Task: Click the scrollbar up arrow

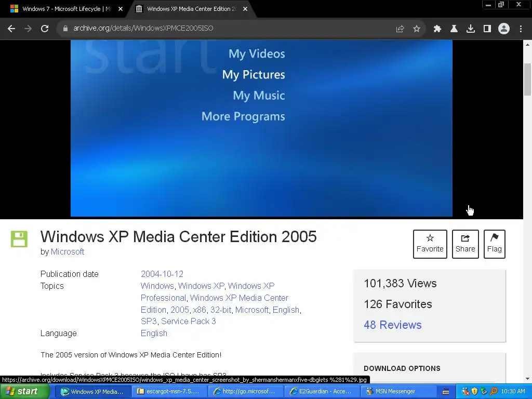Action: click(528, 44)
